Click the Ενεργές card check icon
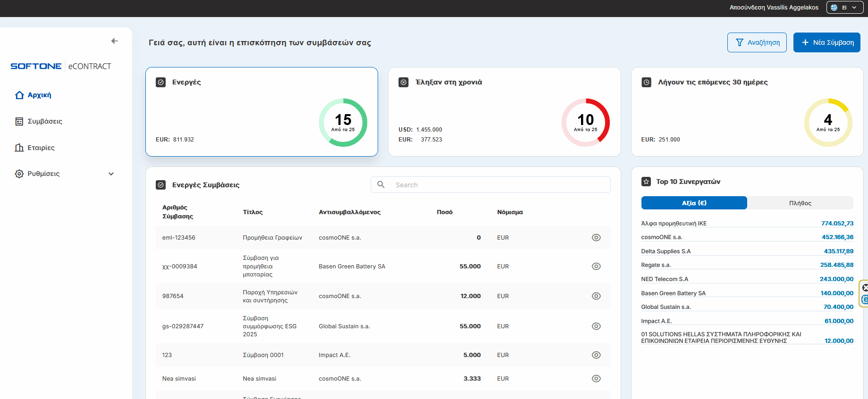 click(161, 83)
